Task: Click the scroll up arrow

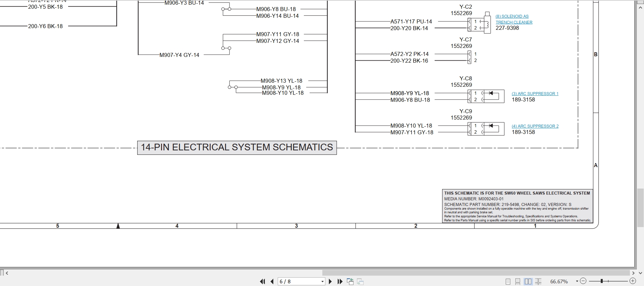Action: [x=640, y=7]
